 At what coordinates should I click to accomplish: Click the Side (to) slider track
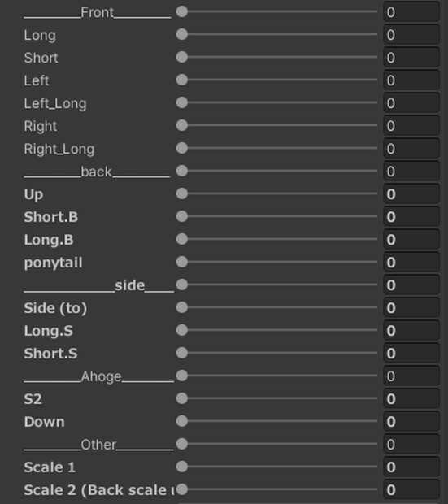point(277,307)
